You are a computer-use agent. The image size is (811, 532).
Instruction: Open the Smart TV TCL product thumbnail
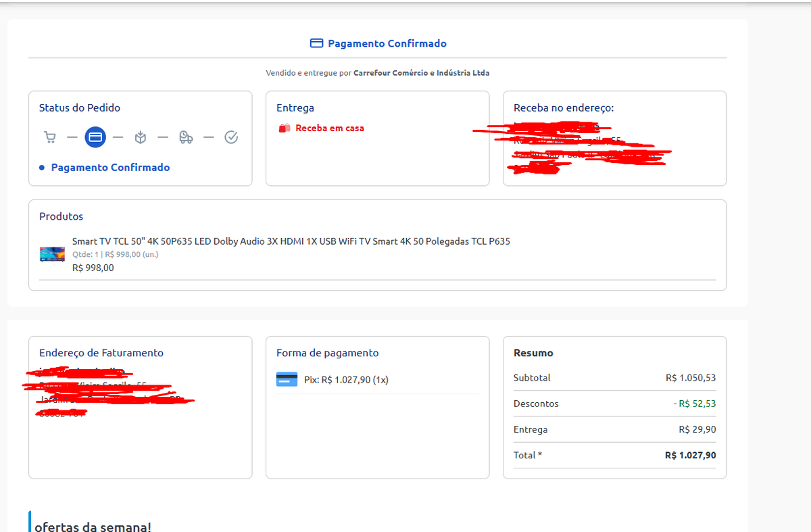[52, 254]
